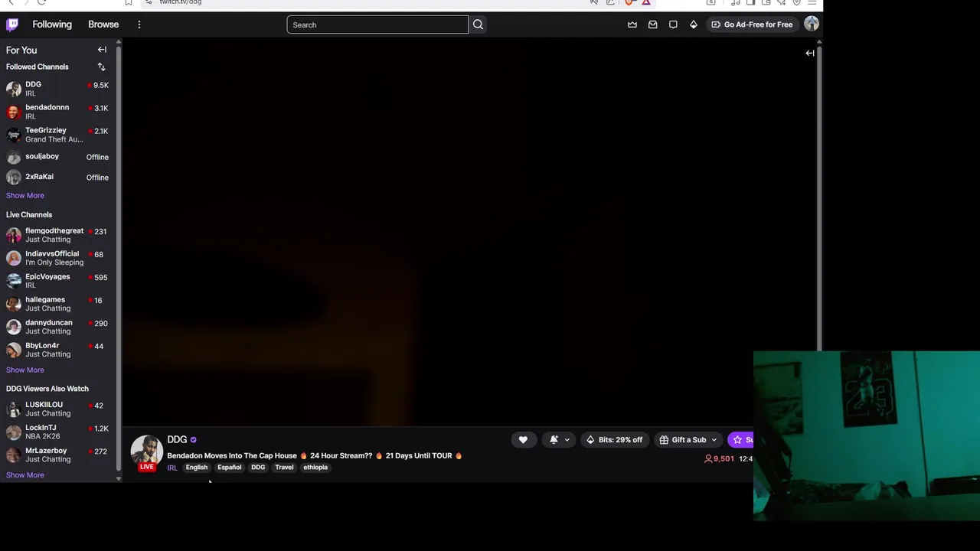The image size is (980, 551).
Task: Open the three-dot more menu
Action: (x=139, y=24)
